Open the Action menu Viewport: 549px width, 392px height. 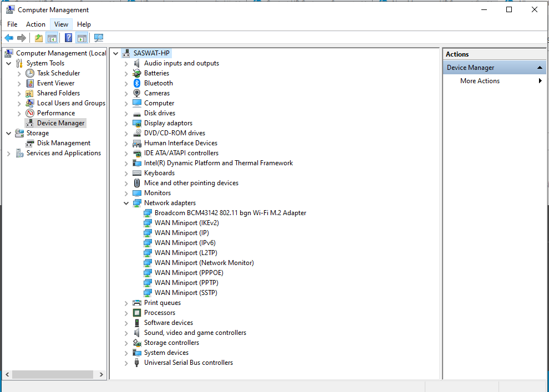35,24
